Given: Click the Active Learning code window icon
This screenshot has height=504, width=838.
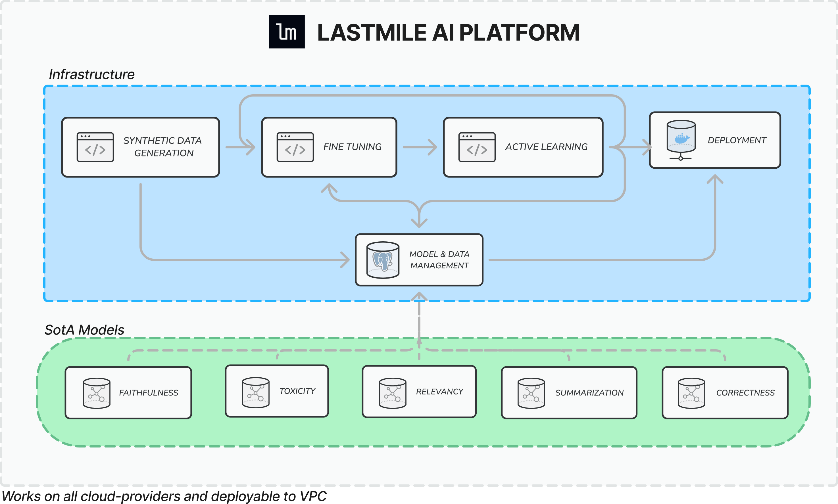Looking at the screenshot, I should [477, 147].
